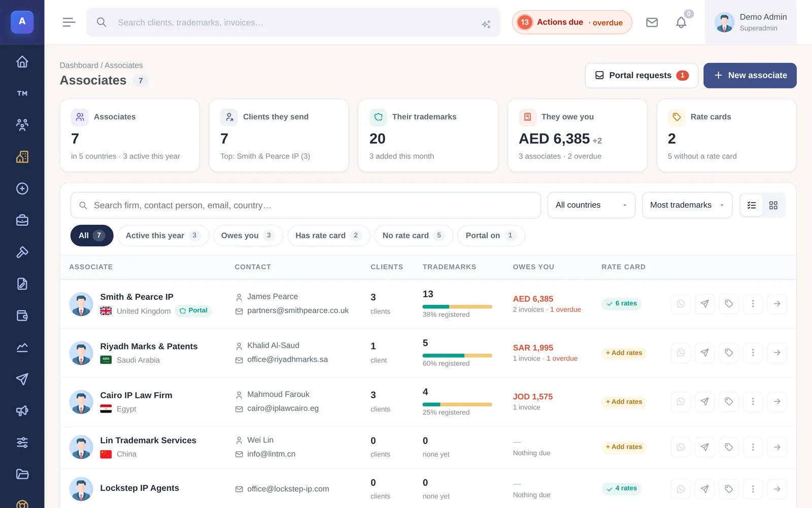Open Portal requests

(x=641, y=75)
